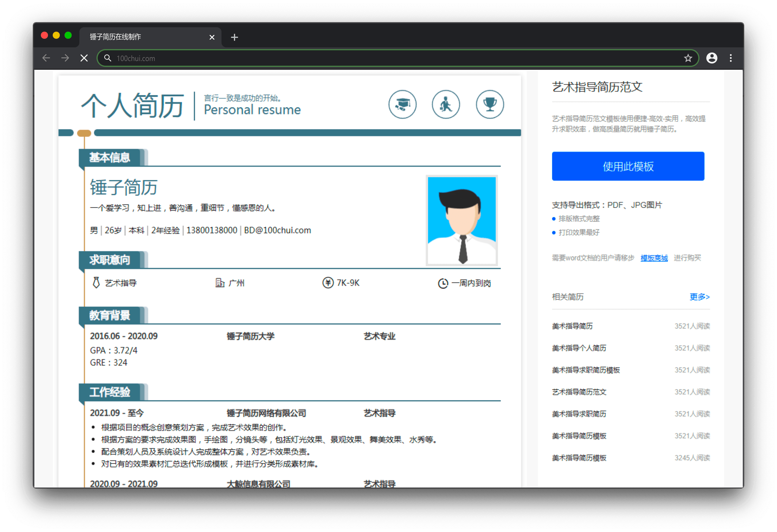Screen dimensions: 777x532
Task: Click the graduation cap icon in resume header
Action: (x=402, y=104)
